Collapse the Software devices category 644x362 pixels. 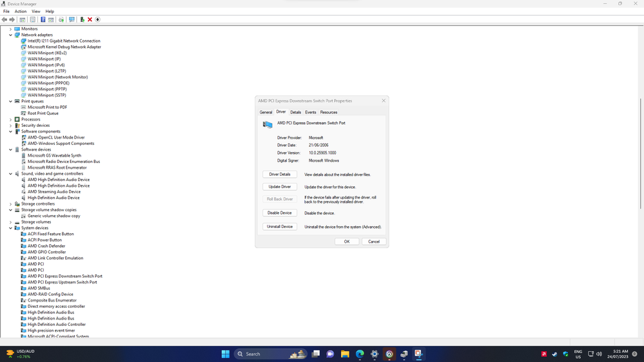[x=11, y=149]
